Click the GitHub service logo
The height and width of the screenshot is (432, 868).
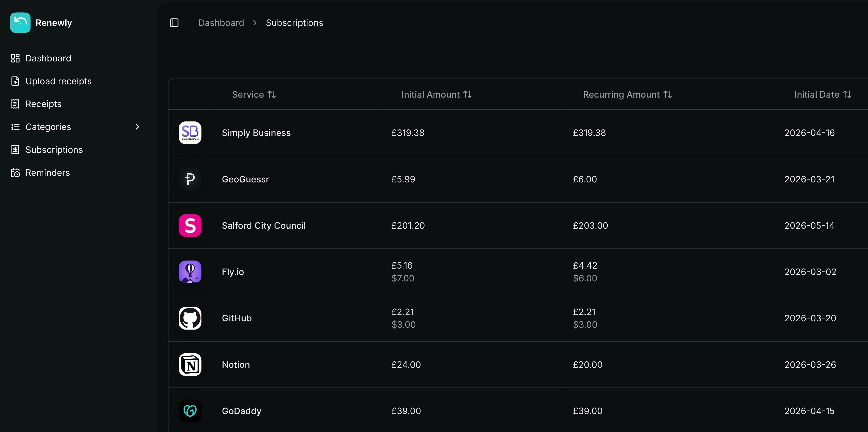tap(190, 318)
